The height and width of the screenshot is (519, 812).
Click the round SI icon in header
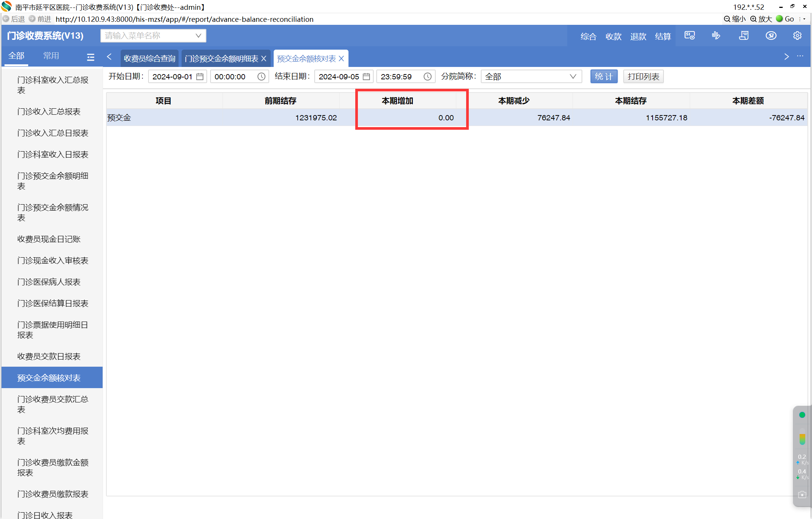(x=771, y=36)
